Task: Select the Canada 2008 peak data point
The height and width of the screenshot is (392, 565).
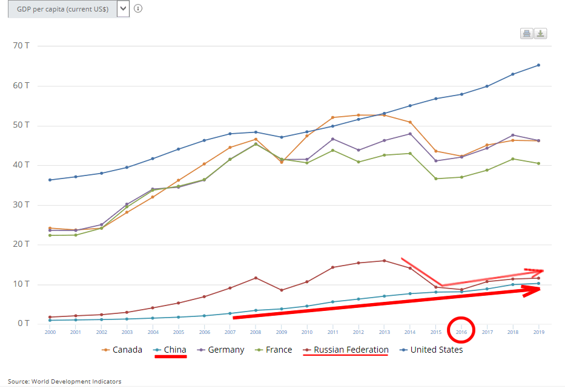Action: (256, 139)
